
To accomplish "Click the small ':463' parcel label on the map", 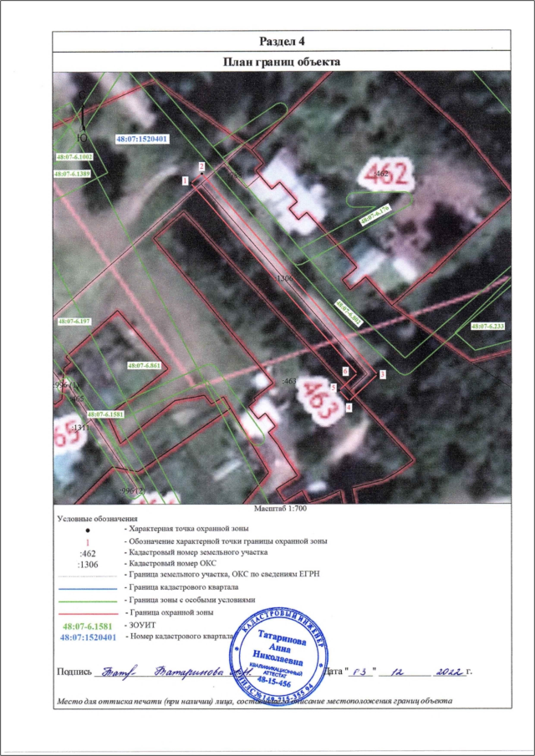I will coord(288,381).
